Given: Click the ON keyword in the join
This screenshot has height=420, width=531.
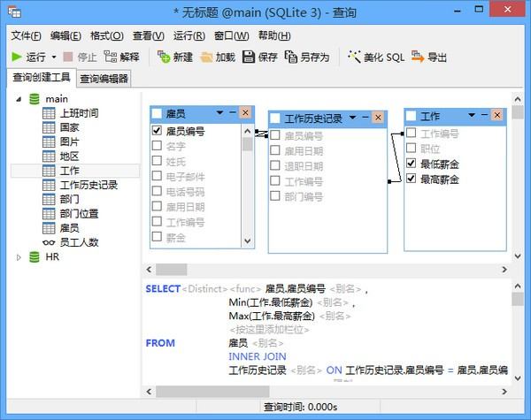Looking at the screenshot, I should click(x=334, y=370).
